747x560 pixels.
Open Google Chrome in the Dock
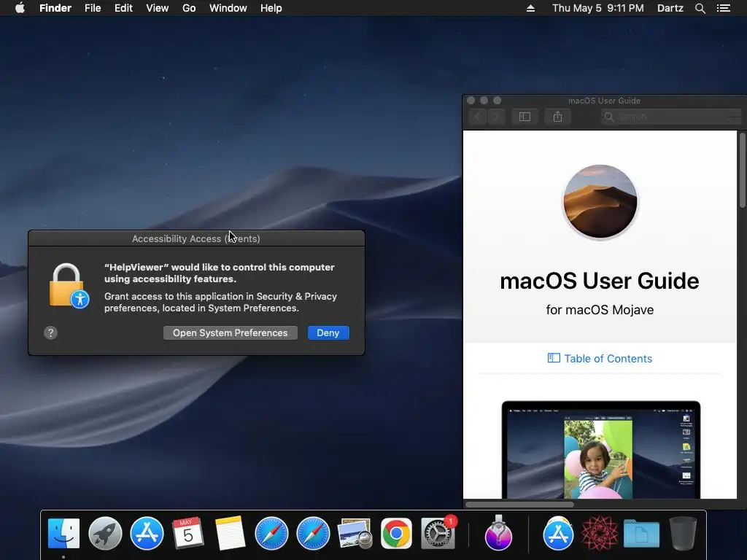pyautogui.click(x=396, y=533)
